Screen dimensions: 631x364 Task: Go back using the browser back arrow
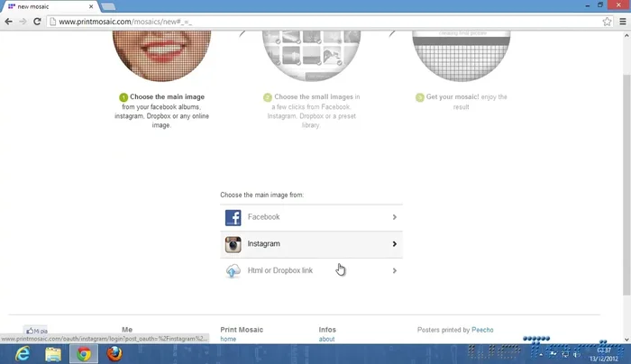(x=9, y=21)
